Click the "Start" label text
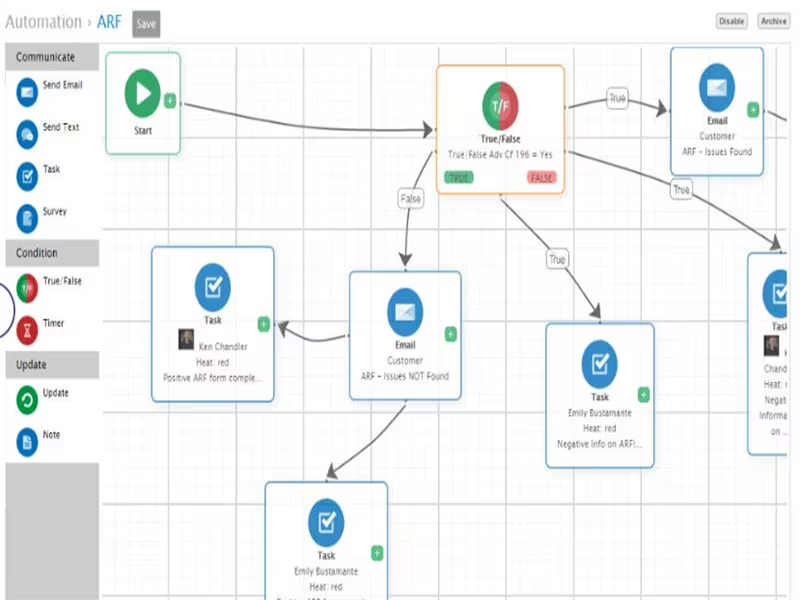Screen dimensions: 800x600 coord(143,131)
